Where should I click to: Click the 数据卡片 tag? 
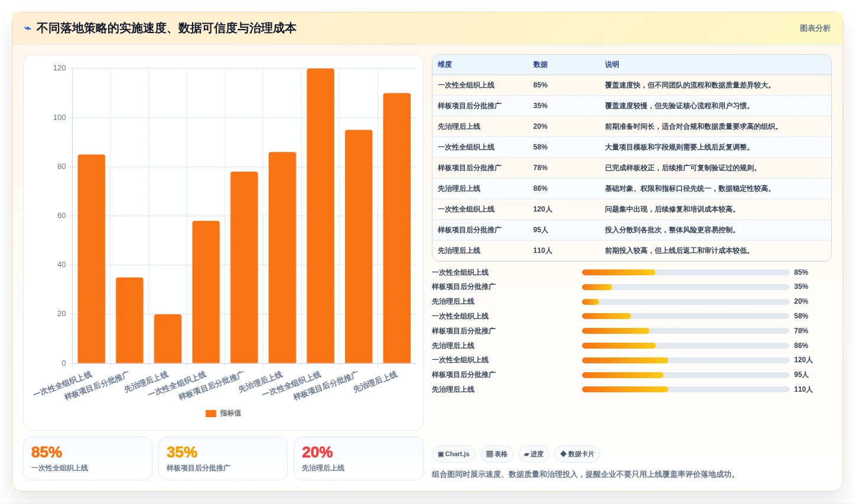(577, 454)
